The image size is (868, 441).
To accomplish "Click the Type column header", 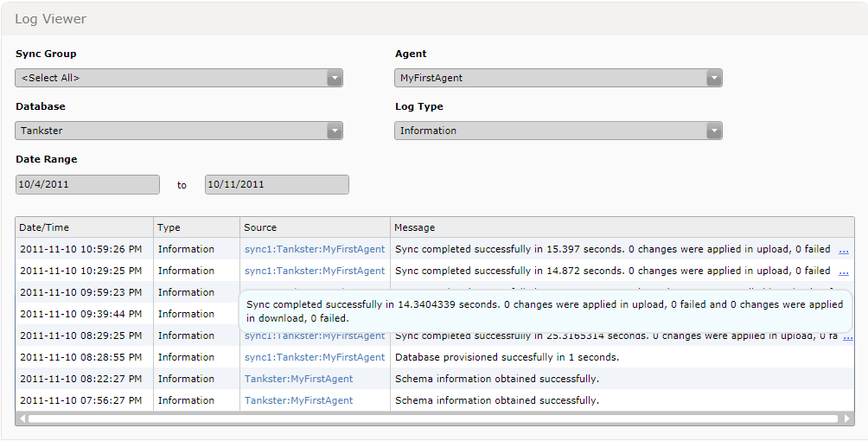I will (169, 227).
